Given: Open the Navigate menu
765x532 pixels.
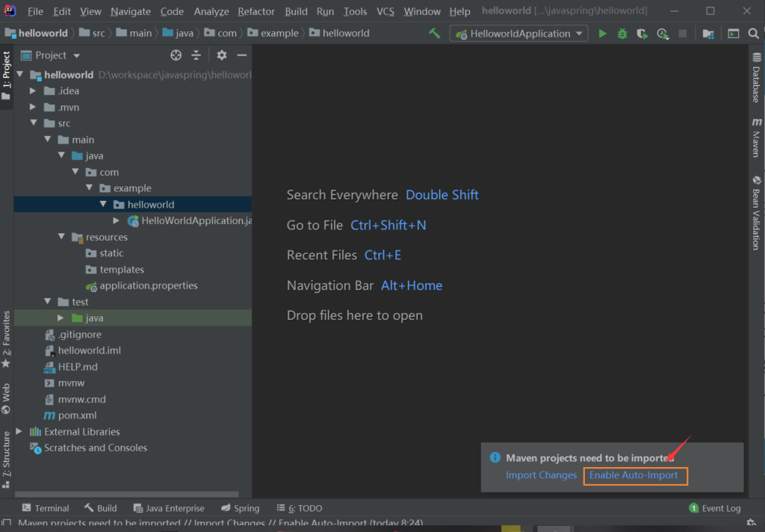Looking at the screenshot, I should [130, 11].
